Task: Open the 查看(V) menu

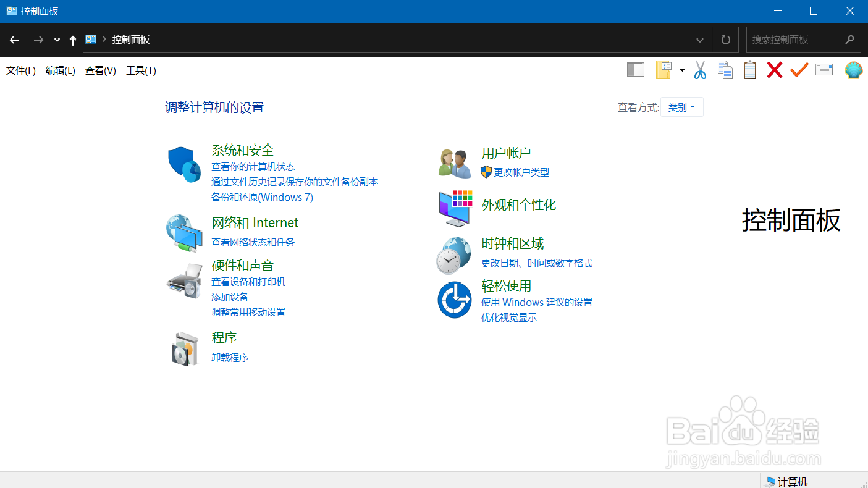Action: (x=100, y=70)
